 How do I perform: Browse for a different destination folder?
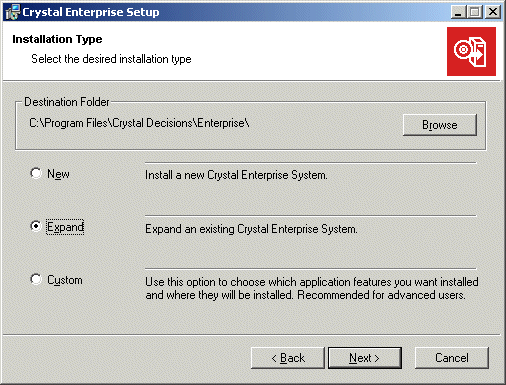point(440,125)
